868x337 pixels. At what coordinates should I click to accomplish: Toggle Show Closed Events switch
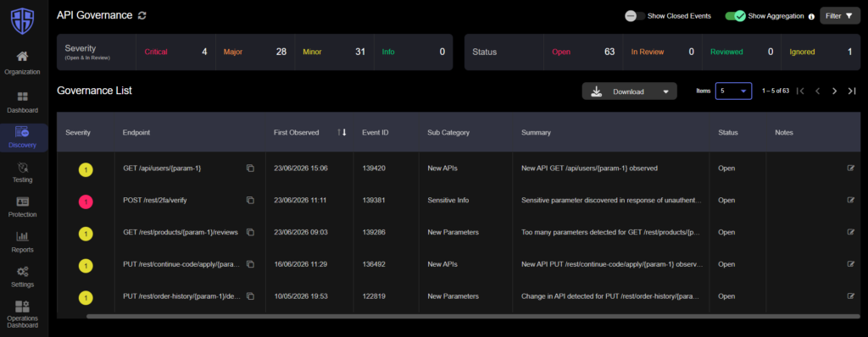coord(634,16)
